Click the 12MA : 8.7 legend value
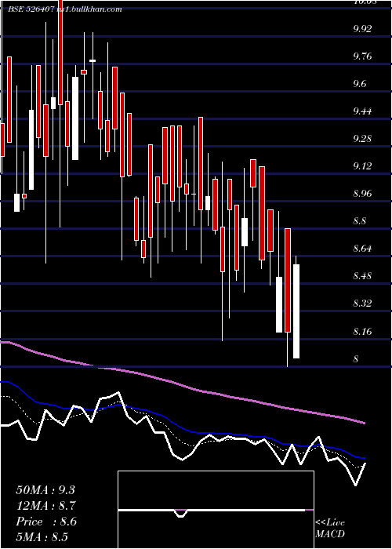The height and width of the screenshot is (549, 392). 46,506
